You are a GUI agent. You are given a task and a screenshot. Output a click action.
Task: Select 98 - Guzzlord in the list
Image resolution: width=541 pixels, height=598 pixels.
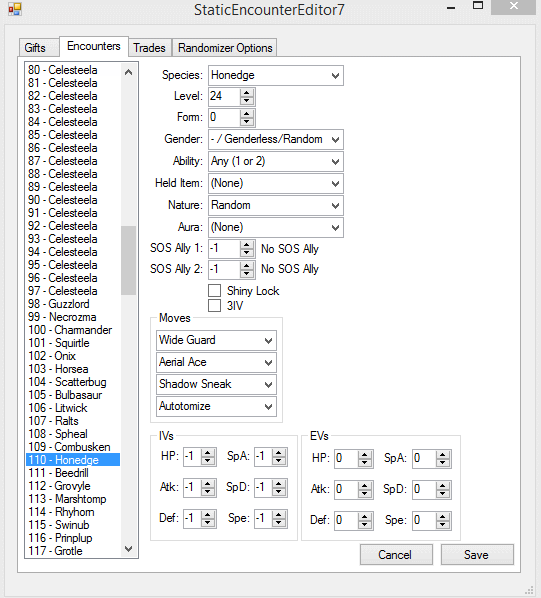click(x=73, y=304)
